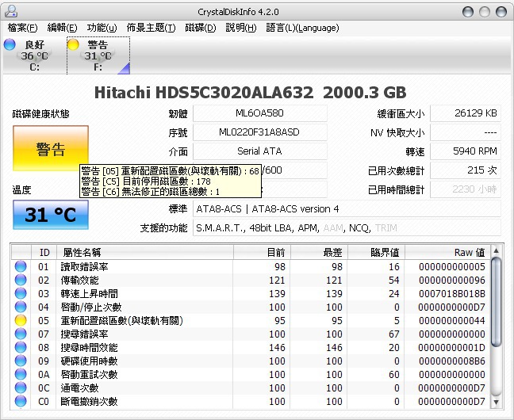
Task: Click the serial number field ML0220F31A8ASD
Action: coord(259,132)
